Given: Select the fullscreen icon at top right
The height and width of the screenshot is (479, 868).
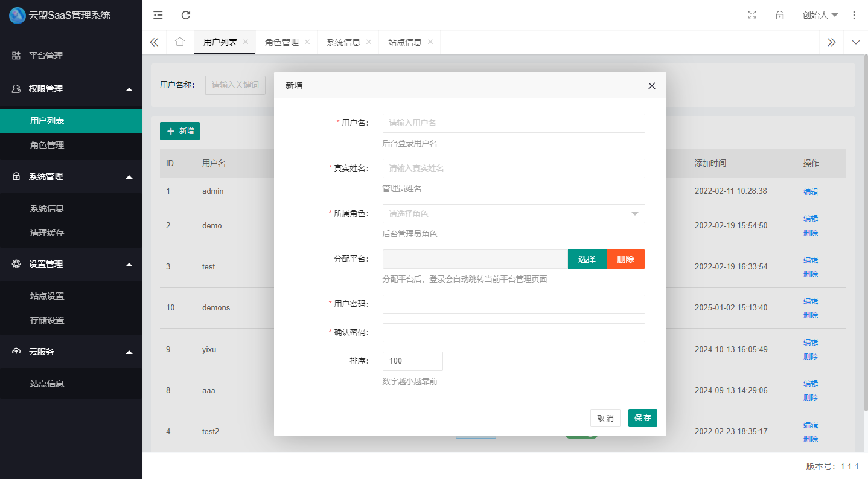Looking at the screenshot, I should (752, 15).
